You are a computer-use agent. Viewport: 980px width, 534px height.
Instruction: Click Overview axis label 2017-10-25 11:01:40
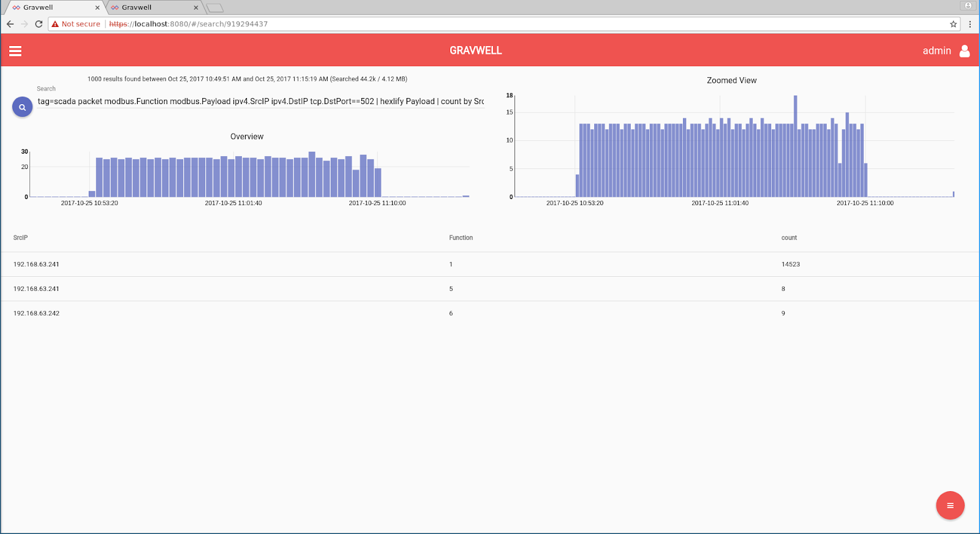pyautogui.click(x=233, y=203)
